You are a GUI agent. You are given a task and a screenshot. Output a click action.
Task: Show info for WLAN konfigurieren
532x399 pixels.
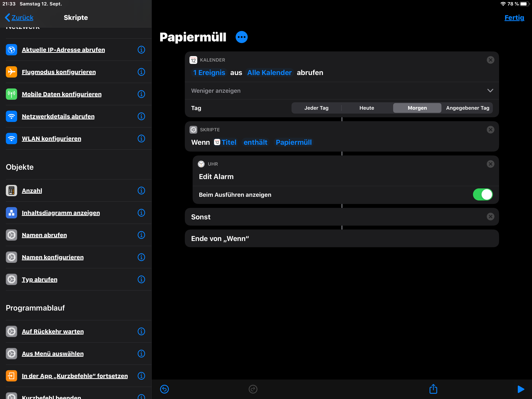coord(141,138)
